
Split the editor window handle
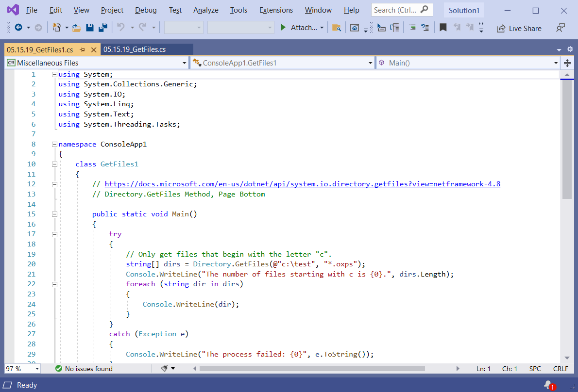[567, 63]
